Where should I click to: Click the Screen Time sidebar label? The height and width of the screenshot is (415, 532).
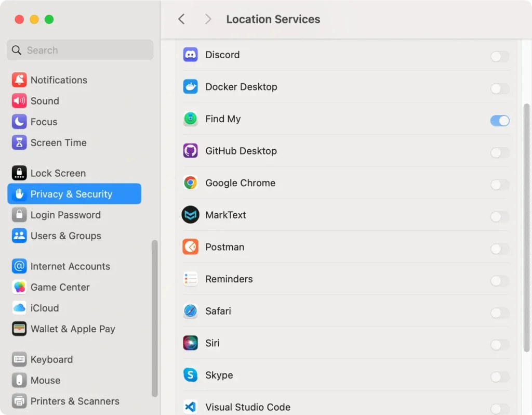(58, 142)
